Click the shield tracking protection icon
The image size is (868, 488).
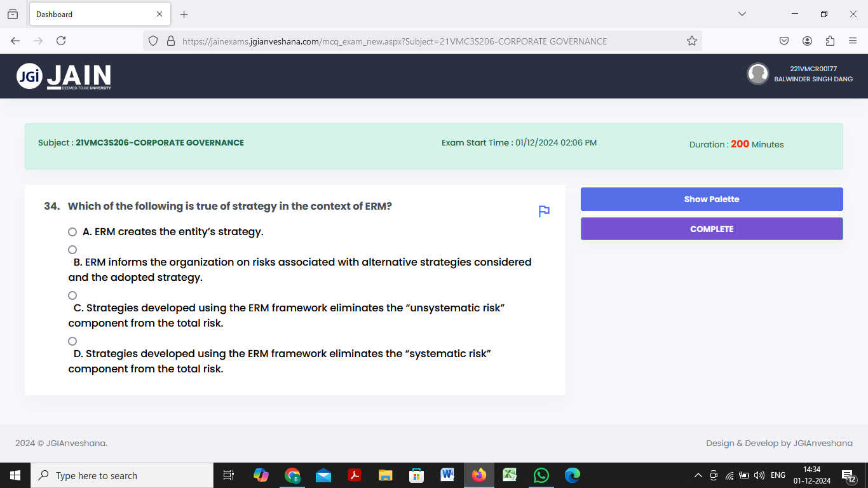(153, 40)
